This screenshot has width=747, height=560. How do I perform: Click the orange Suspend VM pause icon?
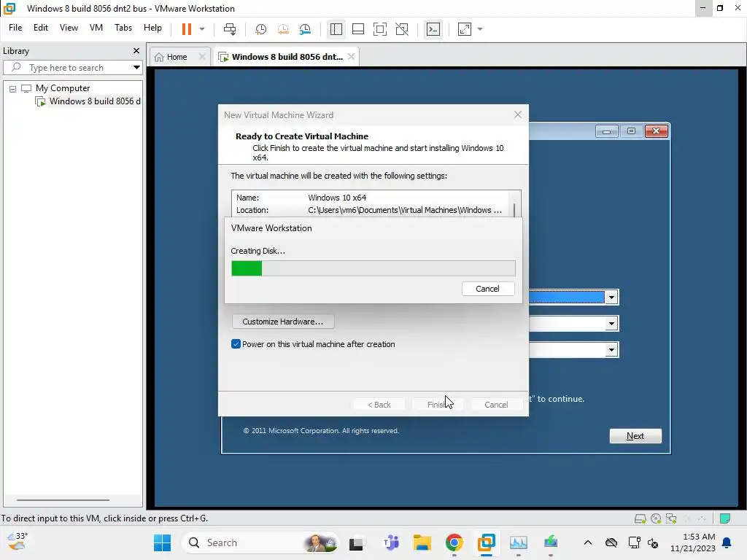click(x=186, y=29)
